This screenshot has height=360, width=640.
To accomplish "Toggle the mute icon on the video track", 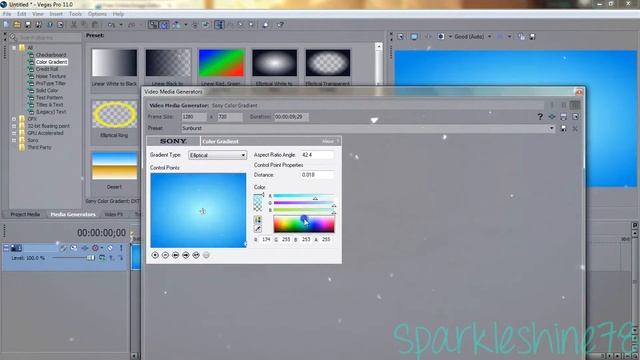I will click(x=110, y=248).
